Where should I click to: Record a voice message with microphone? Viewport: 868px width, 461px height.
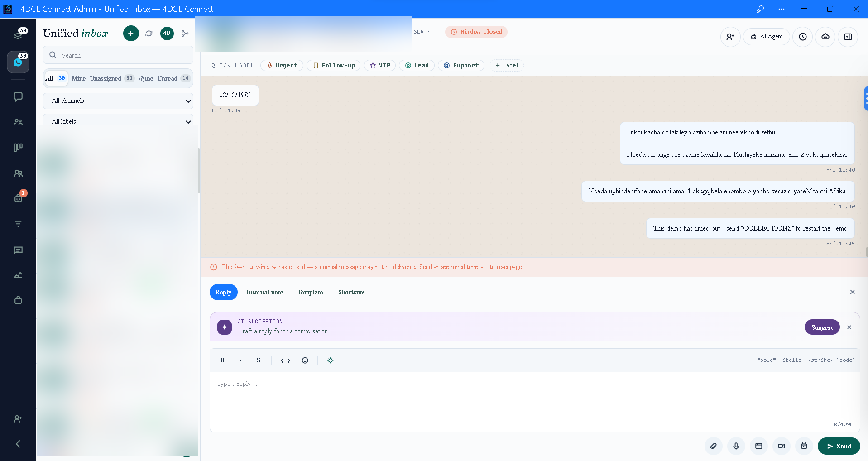pyautogui.click(x=736, y=446)
